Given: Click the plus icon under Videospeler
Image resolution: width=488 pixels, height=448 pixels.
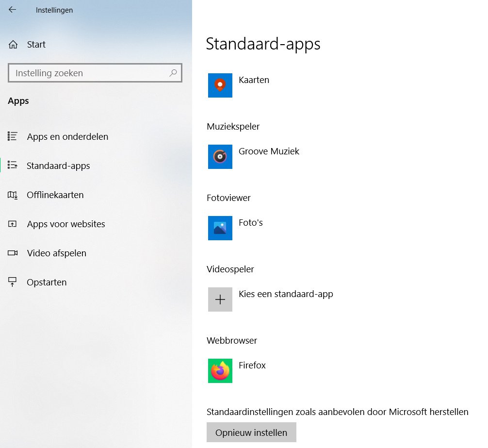Looking at the screenshot, I should [x=220, y=299].
